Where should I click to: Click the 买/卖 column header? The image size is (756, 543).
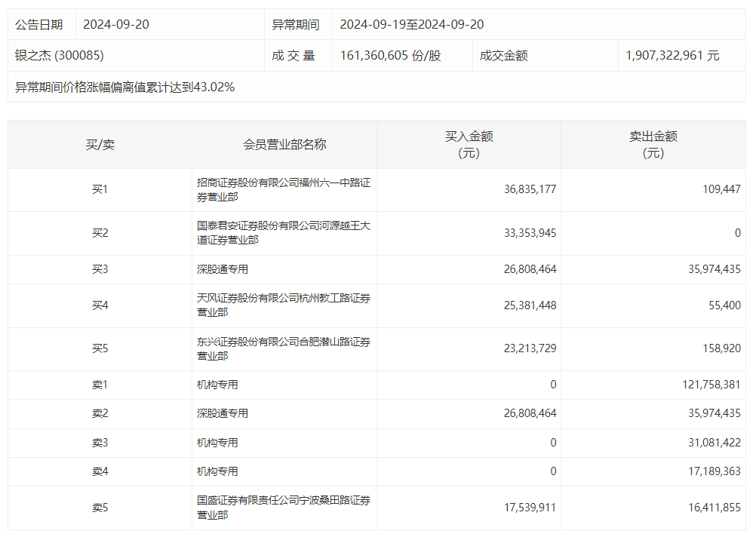click(100, 145)
